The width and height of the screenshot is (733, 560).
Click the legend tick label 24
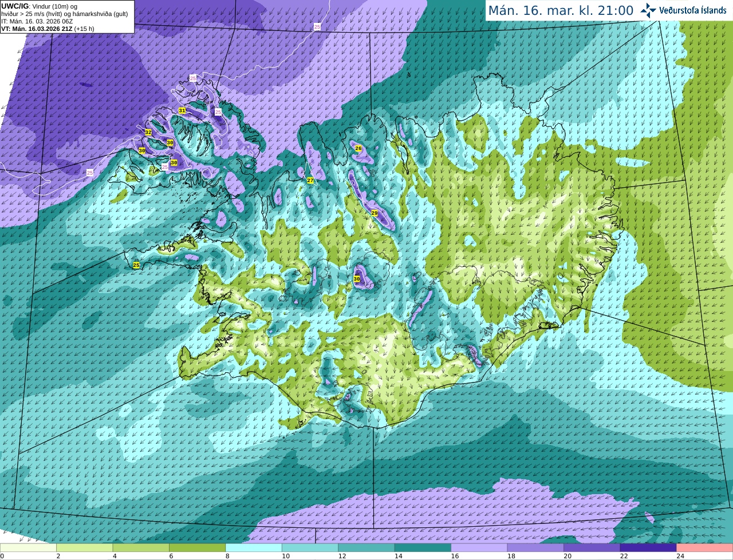click(680, 556)
